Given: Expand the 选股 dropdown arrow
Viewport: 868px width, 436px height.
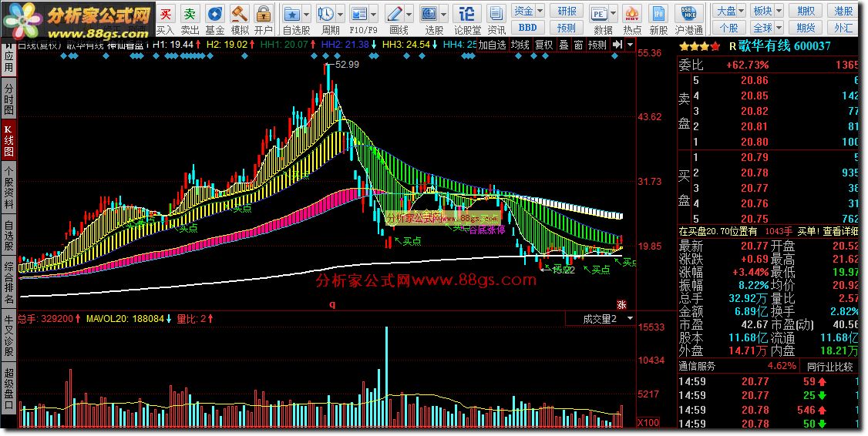Looking at the screenshot, I should [443, 15].
